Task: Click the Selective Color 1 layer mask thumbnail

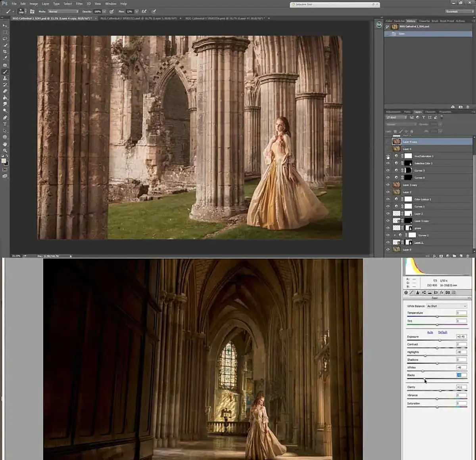Action: click(x=408, y=163)
